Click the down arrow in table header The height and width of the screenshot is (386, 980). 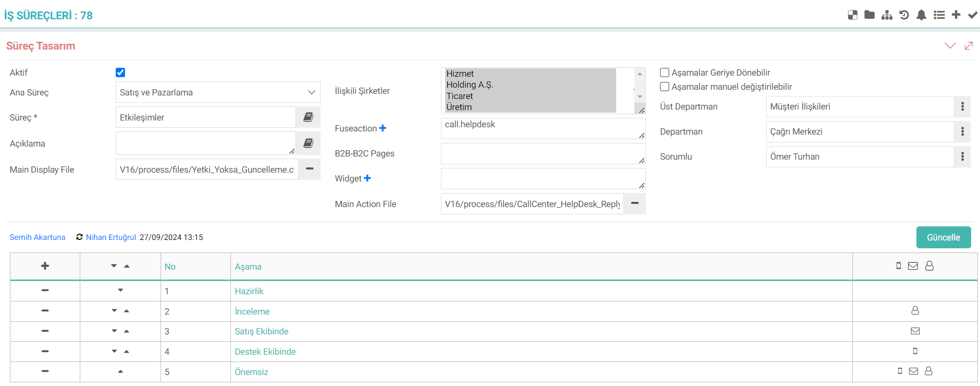(x=114, y=266)
